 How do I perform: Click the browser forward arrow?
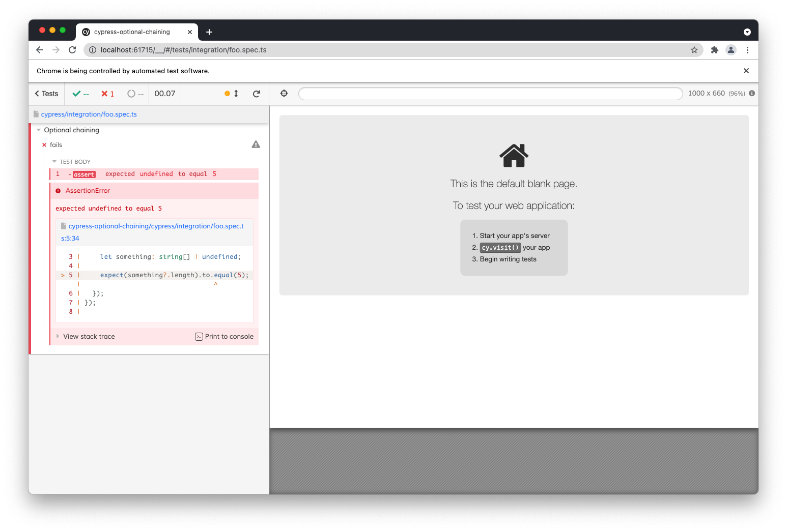pyautogui.click(x=56, y=50)
